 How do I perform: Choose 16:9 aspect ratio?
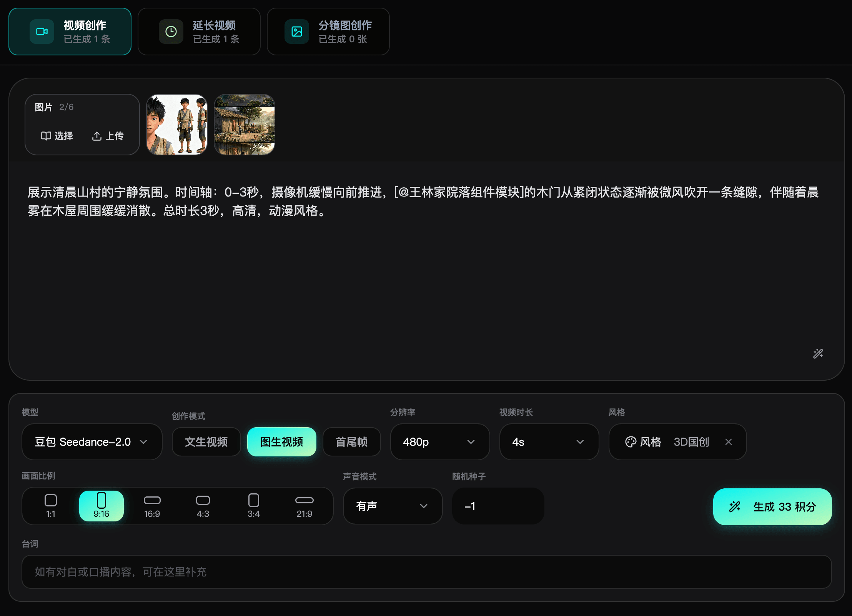pos(152,506)
